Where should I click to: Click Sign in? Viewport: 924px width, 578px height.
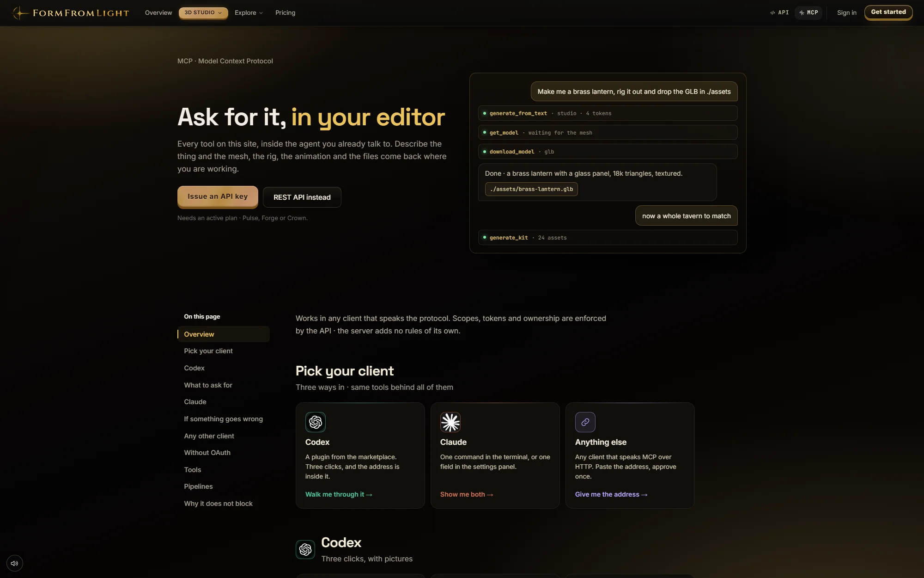pyautogui.click(x=846, y=13)
